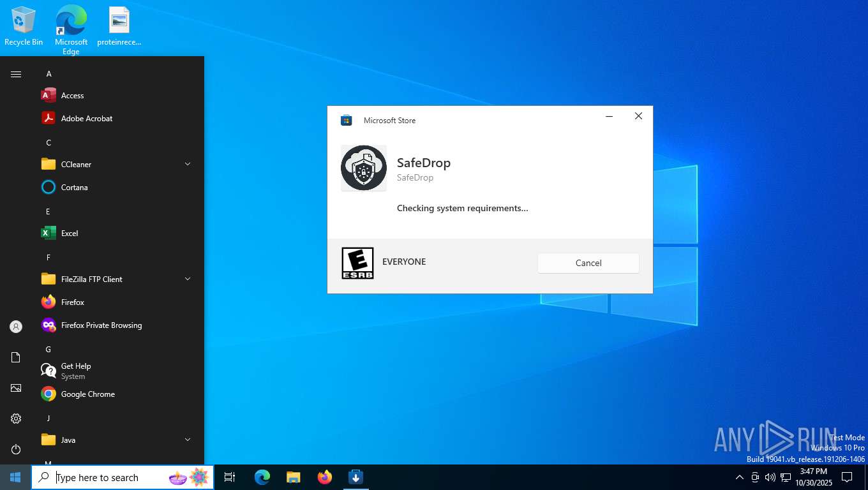Viewport: 868px width, 490px height.
Task: Open network status tray icon
Action: click(x=786, y=477)
